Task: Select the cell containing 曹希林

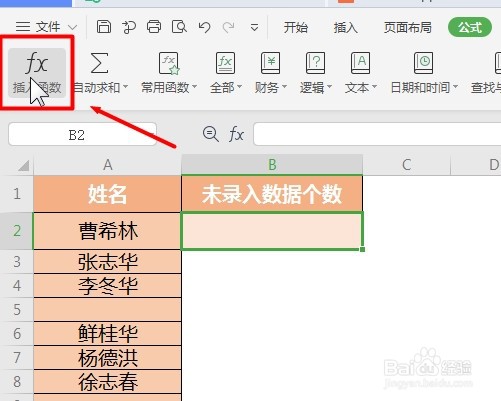Action: click(107, 231)
